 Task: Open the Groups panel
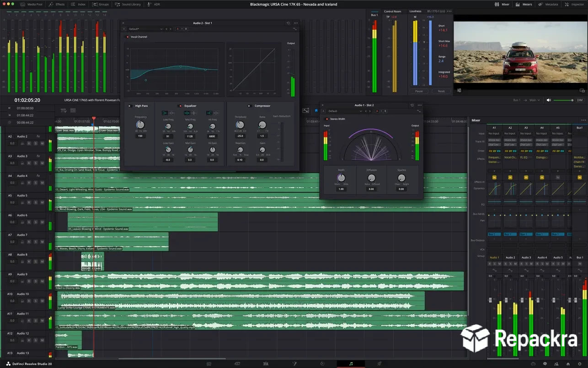101,4
